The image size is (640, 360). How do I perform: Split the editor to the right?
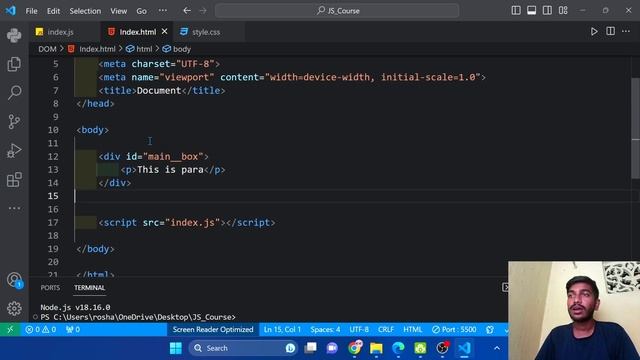point(610,31)
